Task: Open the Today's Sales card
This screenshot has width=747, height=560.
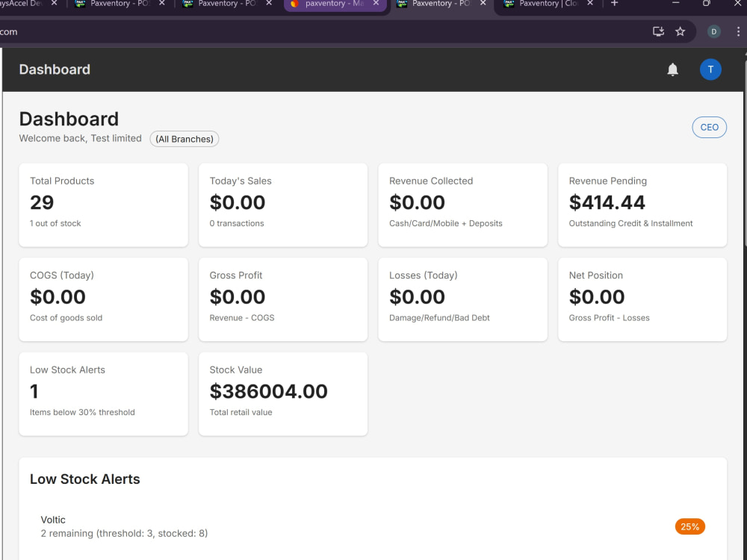Action: coord(283,205)
